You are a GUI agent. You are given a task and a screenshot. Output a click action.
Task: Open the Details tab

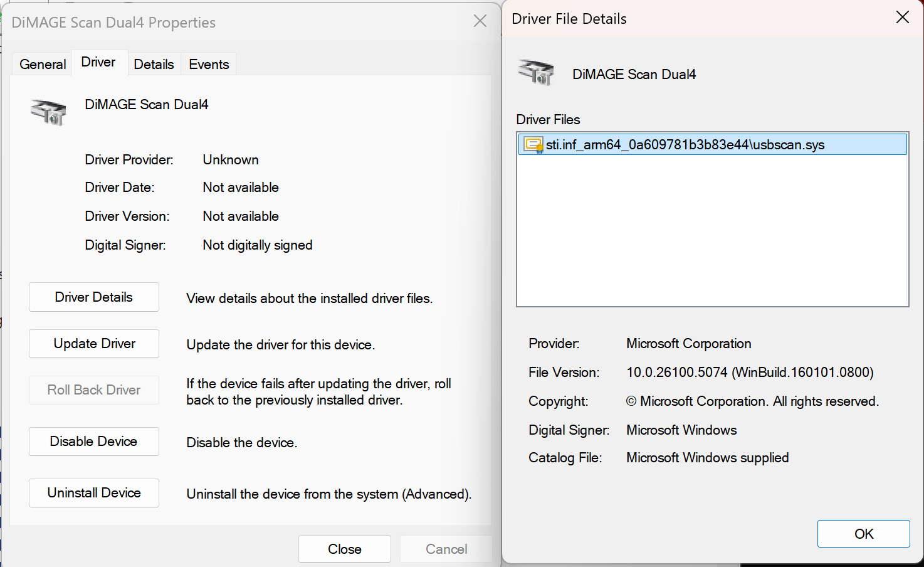pos(154,64)
